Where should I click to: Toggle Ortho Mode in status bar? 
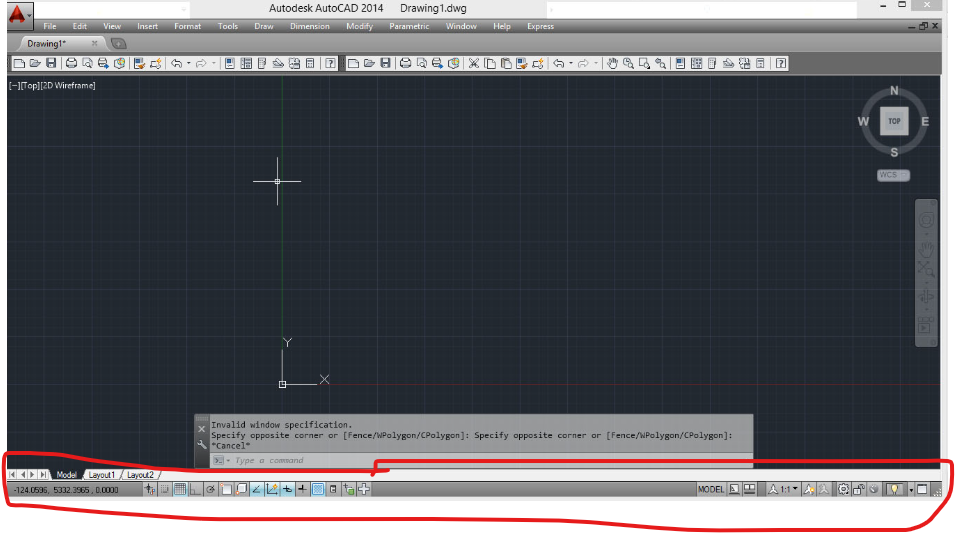pos(195,489)
